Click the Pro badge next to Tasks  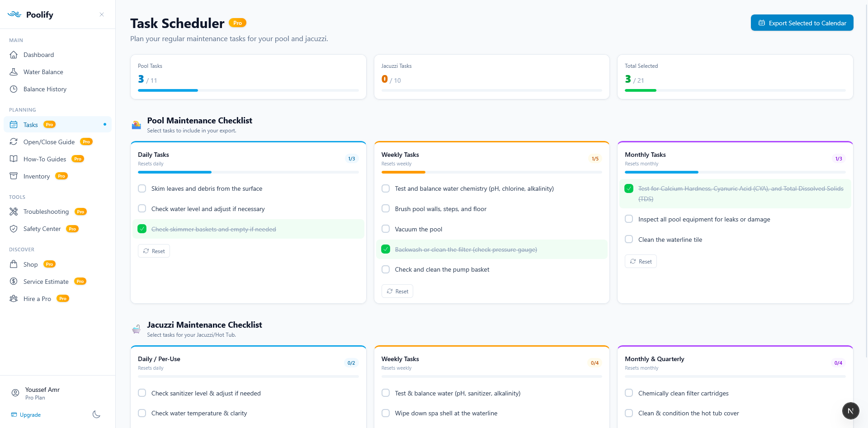click(49, 125)
